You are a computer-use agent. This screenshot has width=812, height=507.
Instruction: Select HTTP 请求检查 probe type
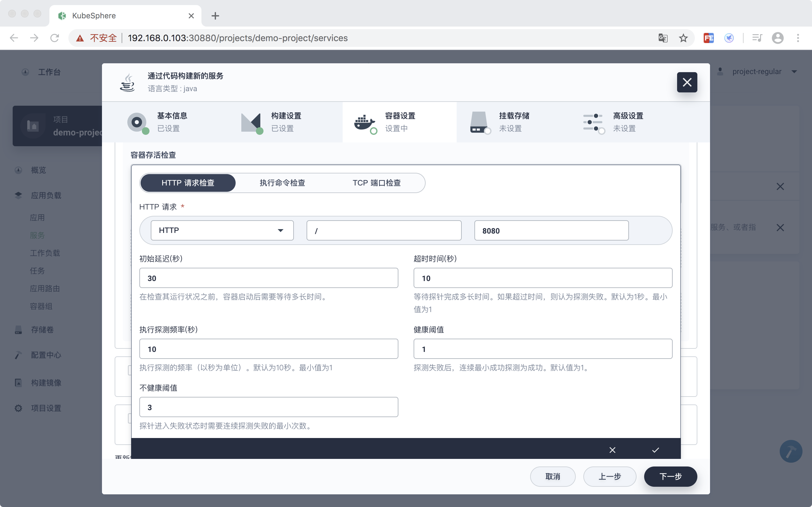click(x=188, y=183)
